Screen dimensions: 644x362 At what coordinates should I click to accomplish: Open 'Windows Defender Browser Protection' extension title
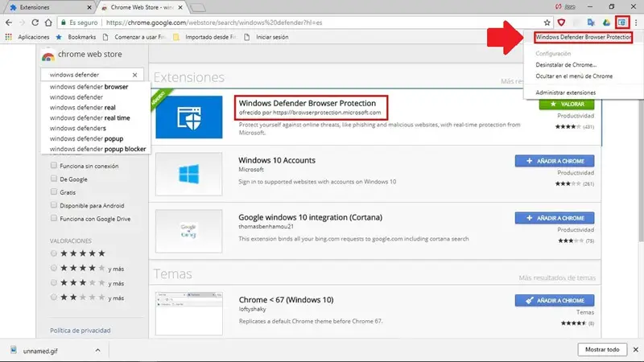point(308,103)
